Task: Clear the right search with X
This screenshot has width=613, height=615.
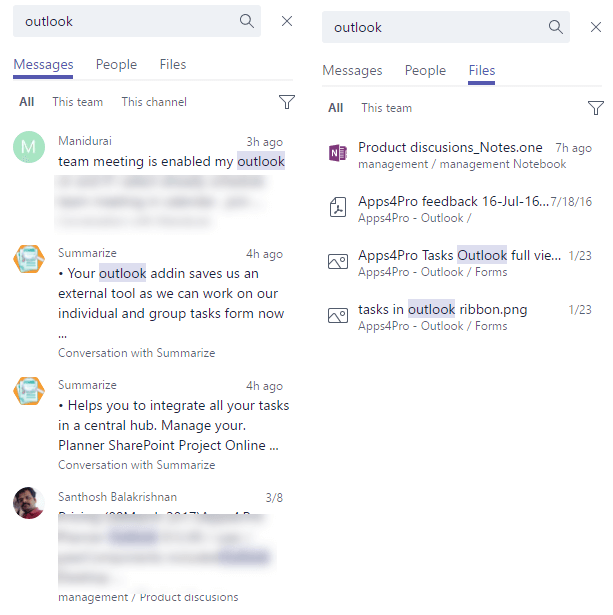Action: [596, 27]
